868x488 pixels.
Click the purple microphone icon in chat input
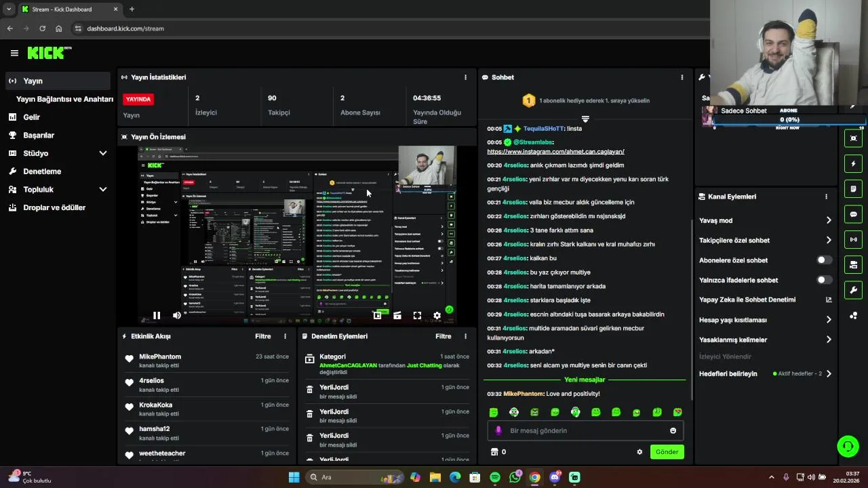(x=498, y=430)
